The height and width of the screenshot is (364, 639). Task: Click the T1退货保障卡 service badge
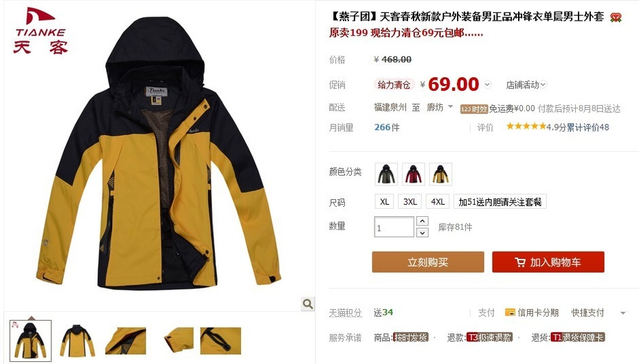point(577,337)
